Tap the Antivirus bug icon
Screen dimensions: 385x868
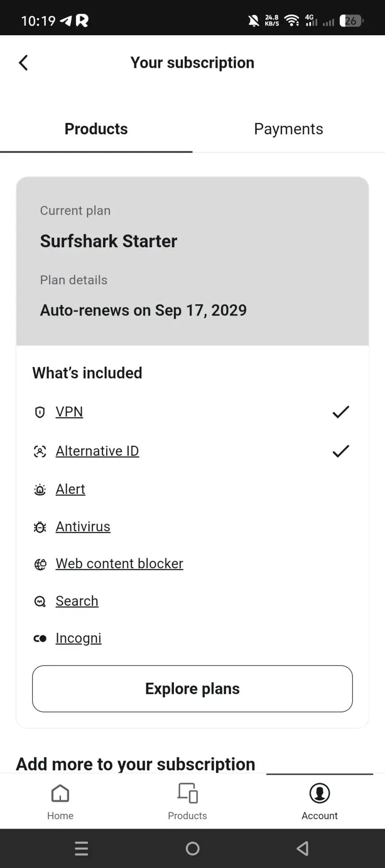(40, 527)
